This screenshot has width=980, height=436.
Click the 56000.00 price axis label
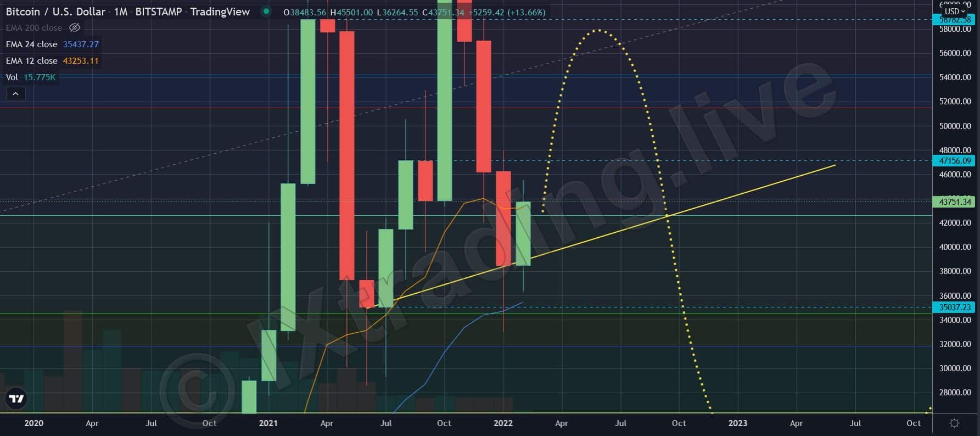pyautogui.click(x=955, y=53)
